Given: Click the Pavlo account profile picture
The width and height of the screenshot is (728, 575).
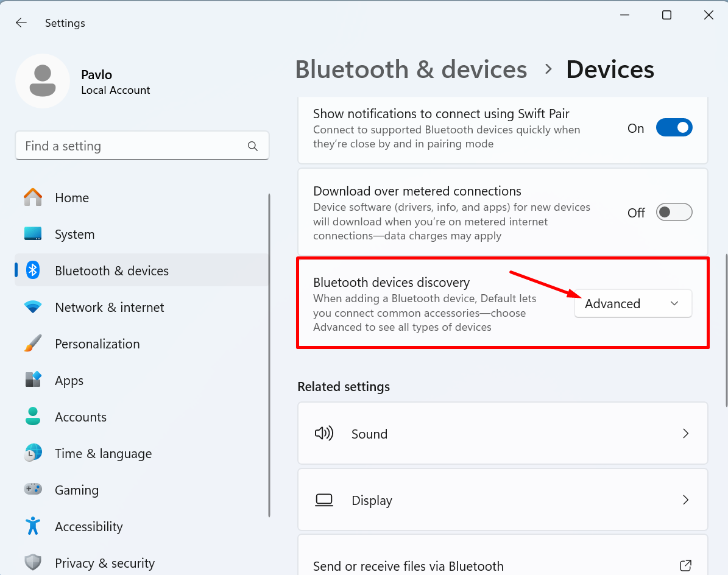Looking at the screenshot, I should [x=43, y=81].
